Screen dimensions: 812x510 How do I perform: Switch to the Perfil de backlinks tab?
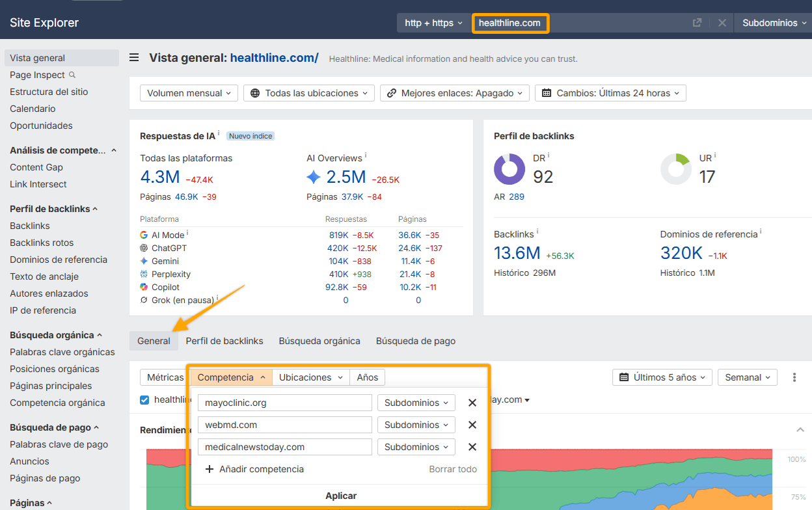(224, 341)
